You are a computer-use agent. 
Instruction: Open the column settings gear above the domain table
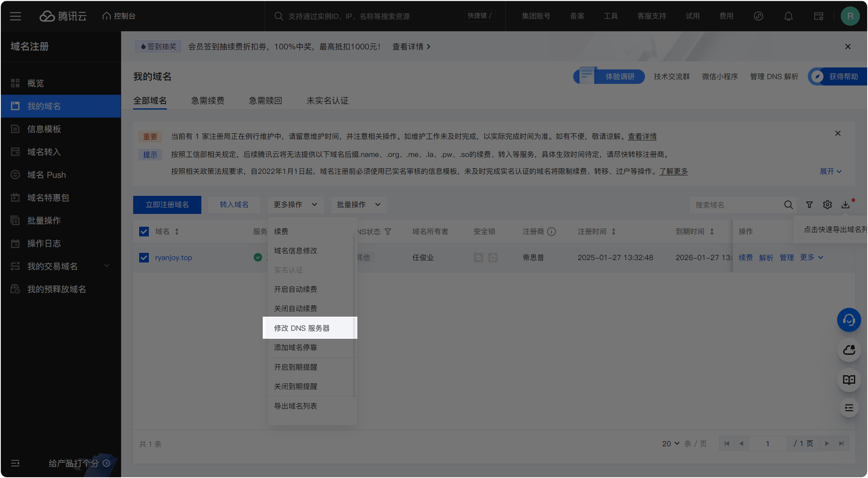coord(827,205)
